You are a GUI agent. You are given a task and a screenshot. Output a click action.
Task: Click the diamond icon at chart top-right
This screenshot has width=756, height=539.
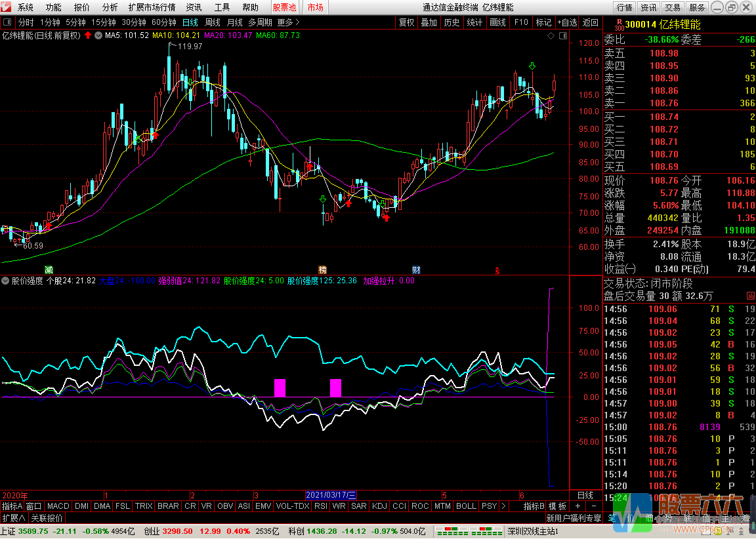pyautogui.click(x=551, y=35)
